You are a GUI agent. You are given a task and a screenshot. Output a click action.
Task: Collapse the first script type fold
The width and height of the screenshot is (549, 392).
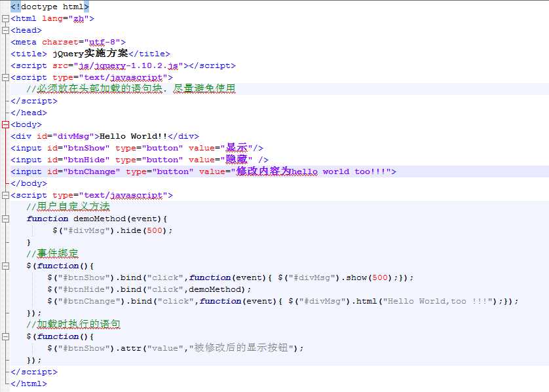click(x=5, y=78)
